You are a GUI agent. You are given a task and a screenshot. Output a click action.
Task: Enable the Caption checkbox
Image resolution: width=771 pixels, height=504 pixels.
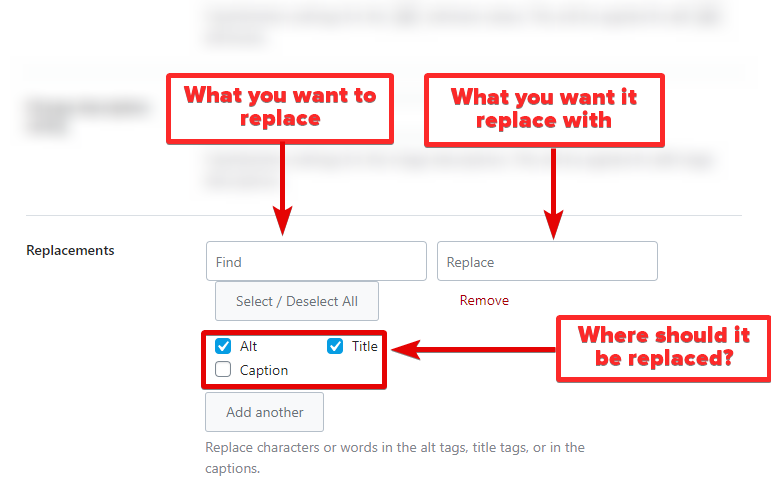(x=224, y=370)
